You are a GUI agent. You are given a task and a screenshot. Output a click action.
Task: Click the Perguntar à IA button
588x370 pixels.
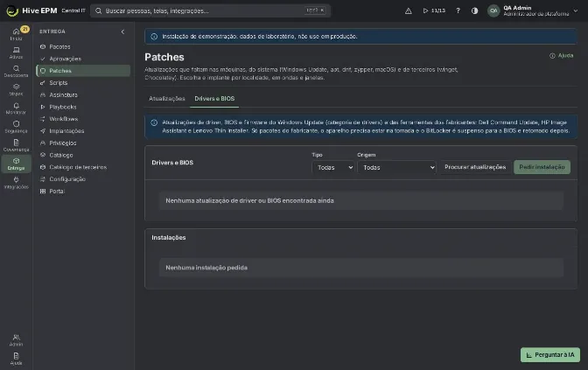pos(550,354)
